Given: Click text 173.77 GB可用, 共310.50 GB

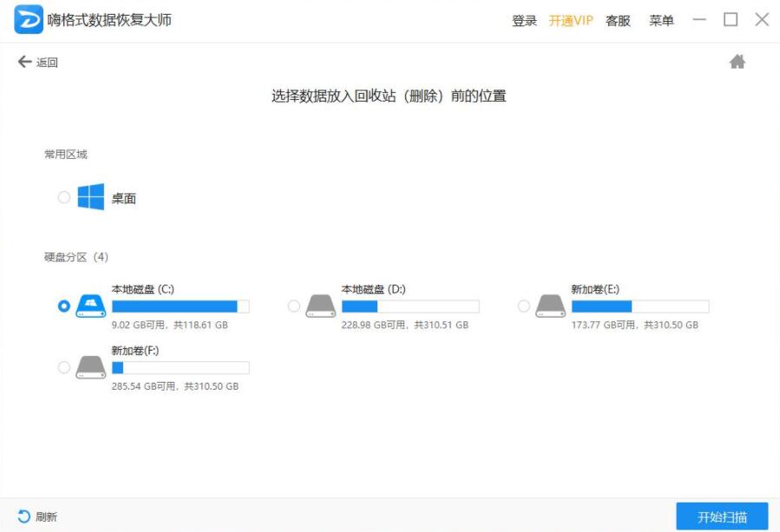Looking at the screenshot, I should click(x=635, y=325).
